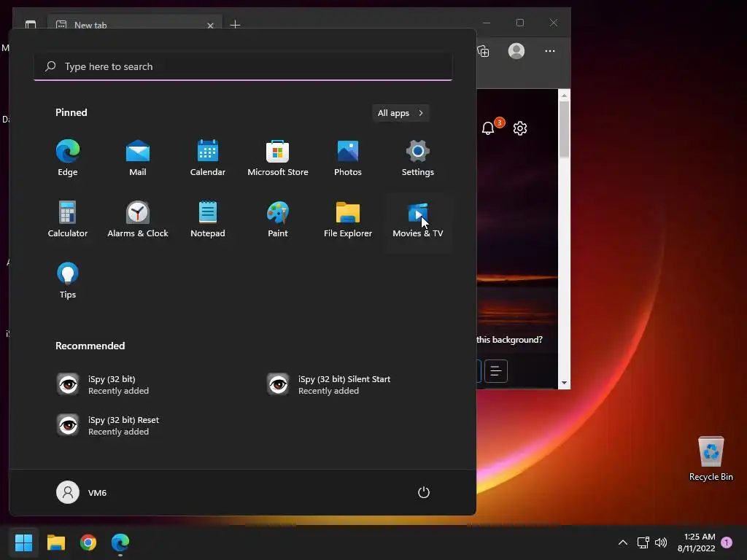Close the New tab tab in Edge
Viewport: 747px width, 560px height.
coord(210,26)
